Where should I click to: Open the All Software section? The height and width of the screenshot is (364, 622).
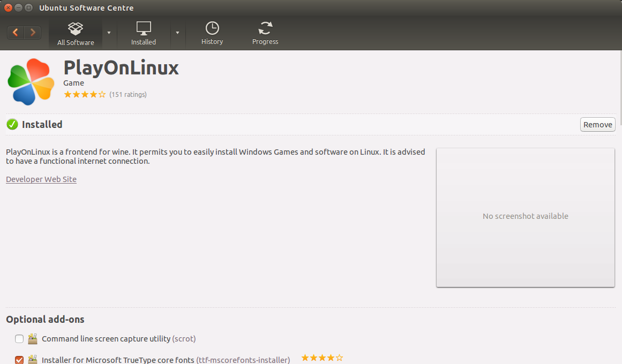(76, 33)
